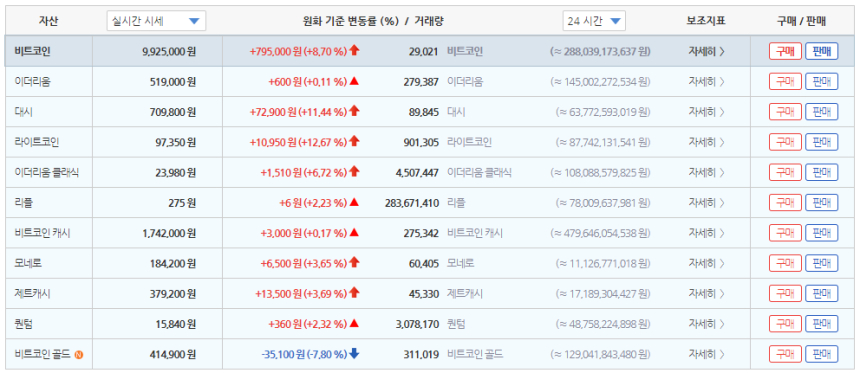Viewport: 860px width, 373px height.
Task: Select the 라이트코인 asset name
Action: pyautogui.click(x=37, y=142)
